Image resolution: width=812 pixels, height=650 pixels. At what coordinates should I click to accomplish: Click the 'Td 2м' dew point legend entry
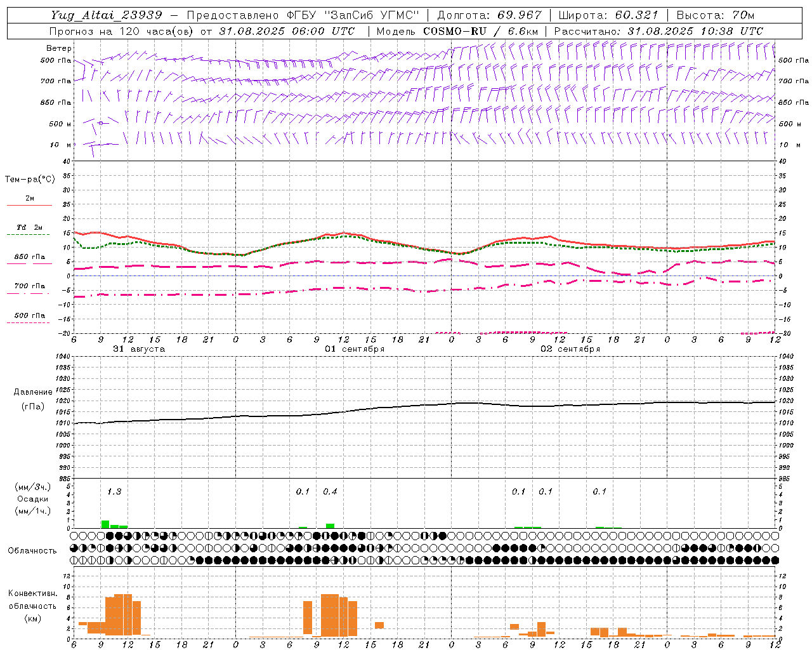coord(30,227)
